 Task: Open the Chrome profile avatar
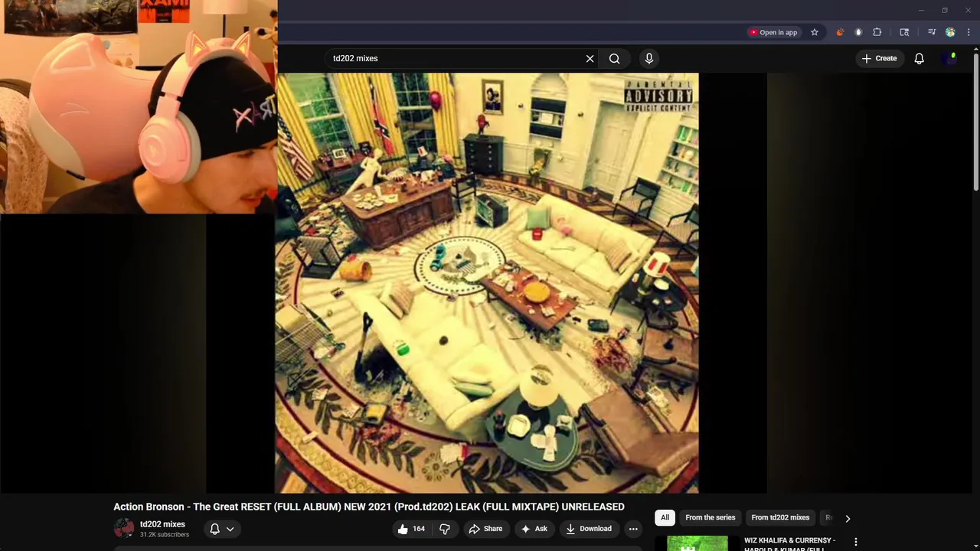click(x=950, y=32)
